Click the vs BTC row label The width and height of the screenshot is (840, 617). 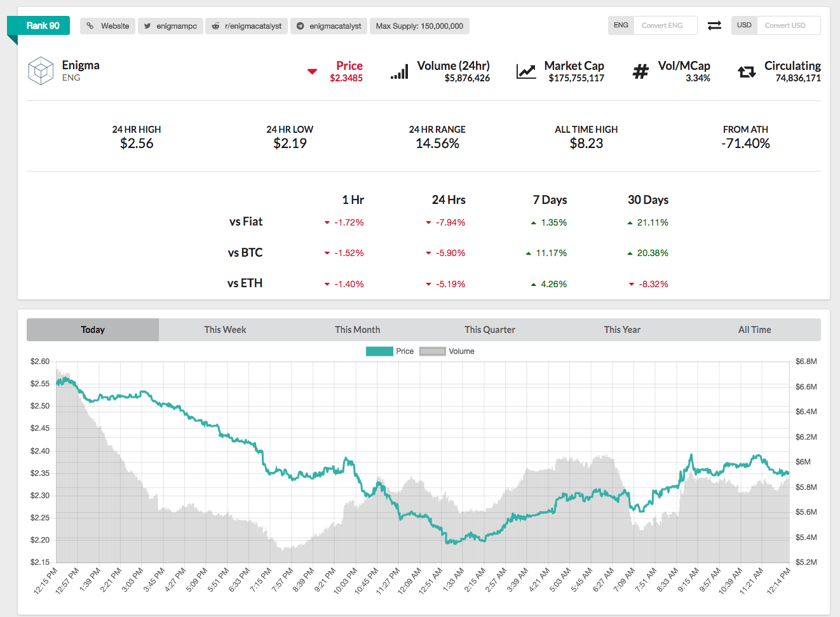(245, 253)
